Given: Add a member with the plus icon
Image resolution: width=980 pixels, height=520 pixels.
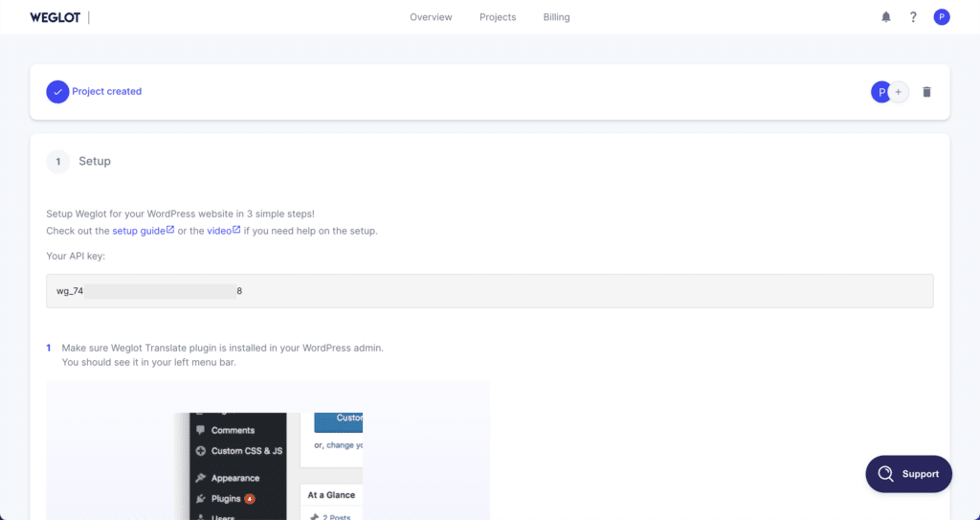Looking at the screenshot, I should click(898, 92).
